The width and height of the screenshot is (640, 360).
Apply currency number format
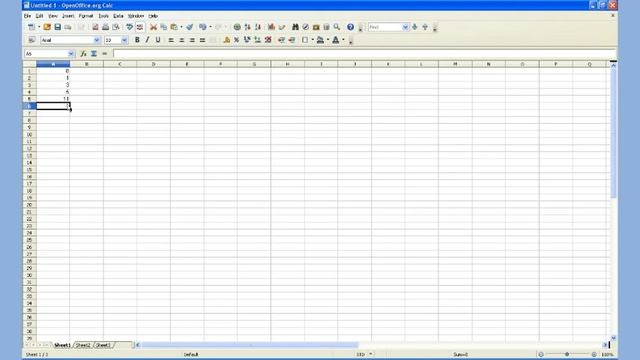click(x=227, y=40)
